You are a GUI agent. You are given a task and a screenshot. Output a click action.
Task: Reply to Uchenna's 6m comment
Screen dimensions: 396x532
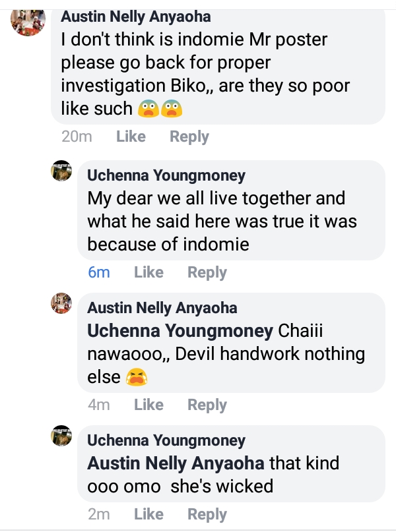click(x=207, y=272)
